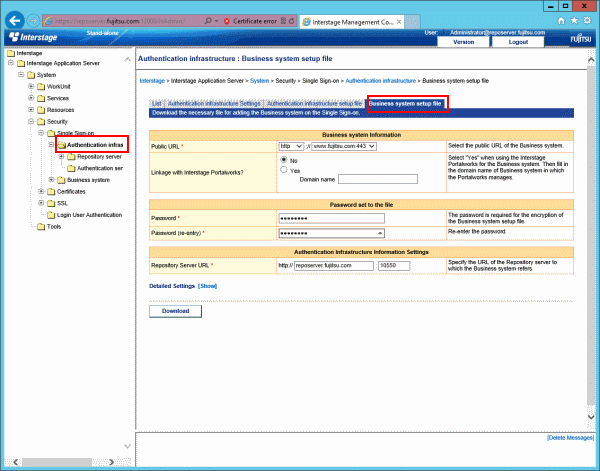
Task: Click the Logout button
Action: click(518, 42)
